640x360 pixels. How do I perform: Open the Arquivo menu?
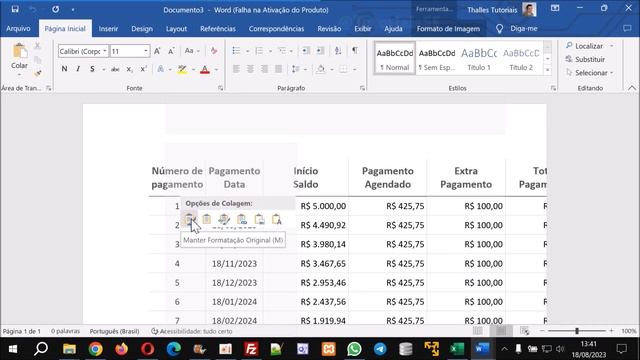coord(18,29)
